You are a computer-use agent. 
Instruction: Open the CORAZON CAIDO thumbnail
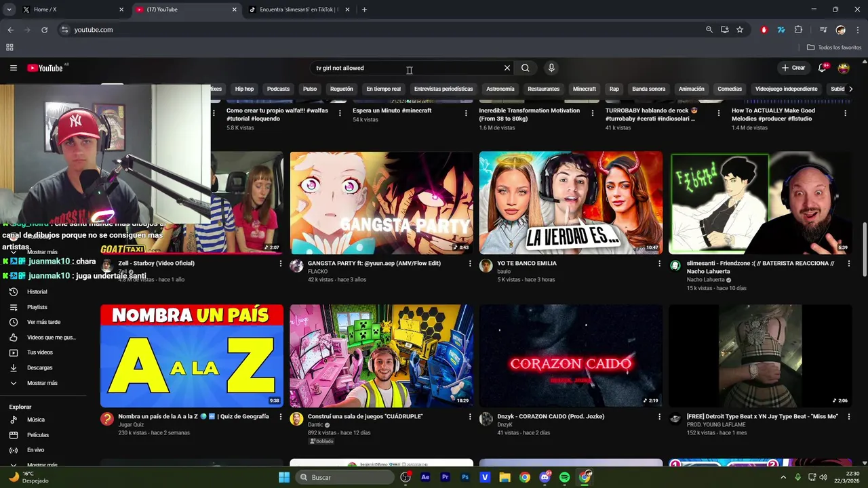(570, 356)
